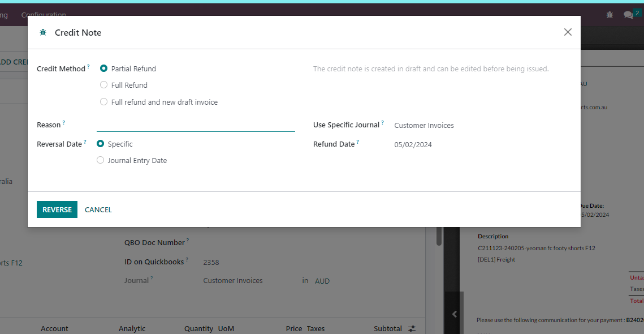
Task: Collapse preview panel with left chevron
Action: tap(454, 314)
